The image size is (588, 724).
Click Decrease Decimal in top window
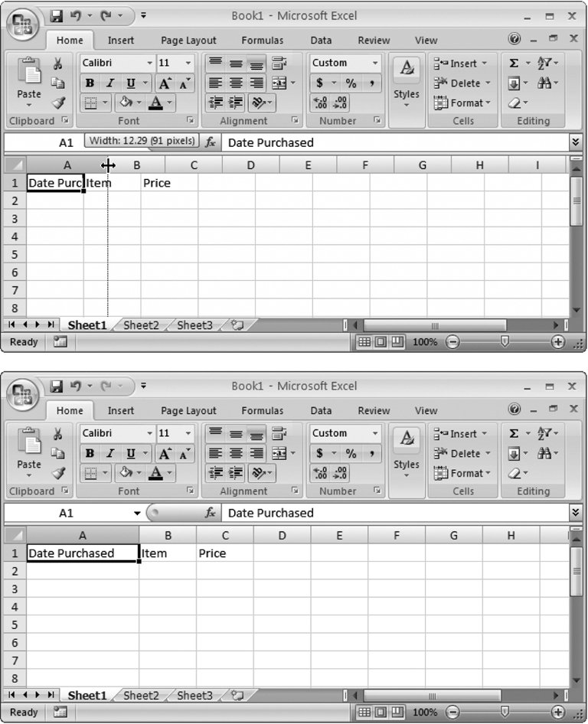coord(340,103)
